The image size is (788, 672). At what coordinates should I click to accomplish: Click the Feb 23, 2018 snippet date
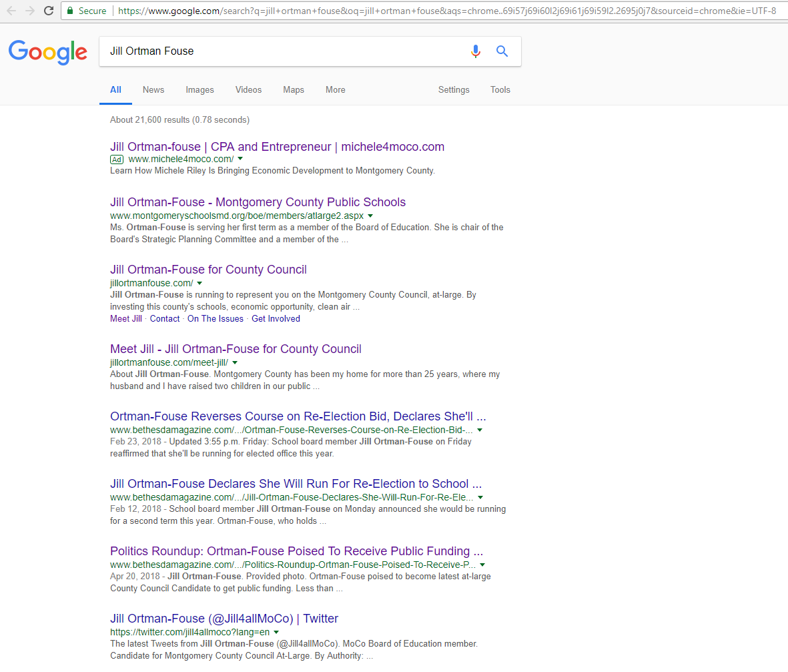tap(135, 441)
